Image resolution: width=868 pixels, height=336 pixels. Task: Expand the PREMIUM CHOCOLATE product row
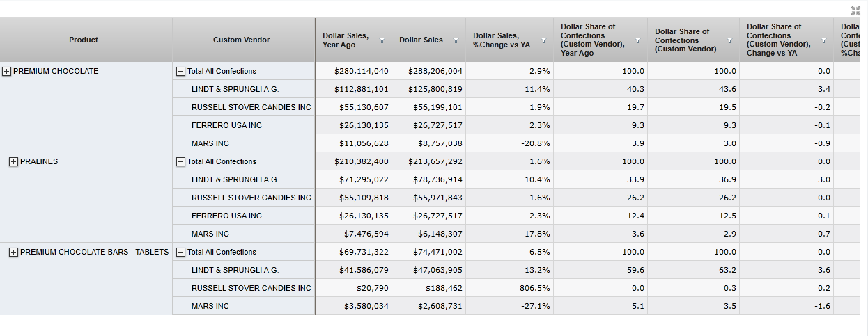(x=7, y=71)
